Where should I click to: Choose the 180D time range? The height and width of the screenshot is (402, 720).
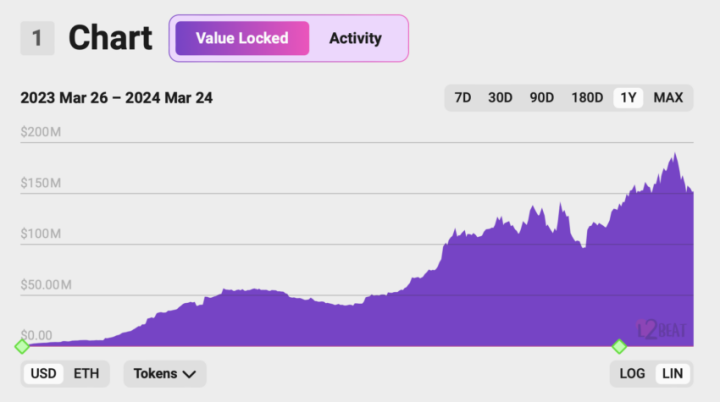tap(587, 98)
